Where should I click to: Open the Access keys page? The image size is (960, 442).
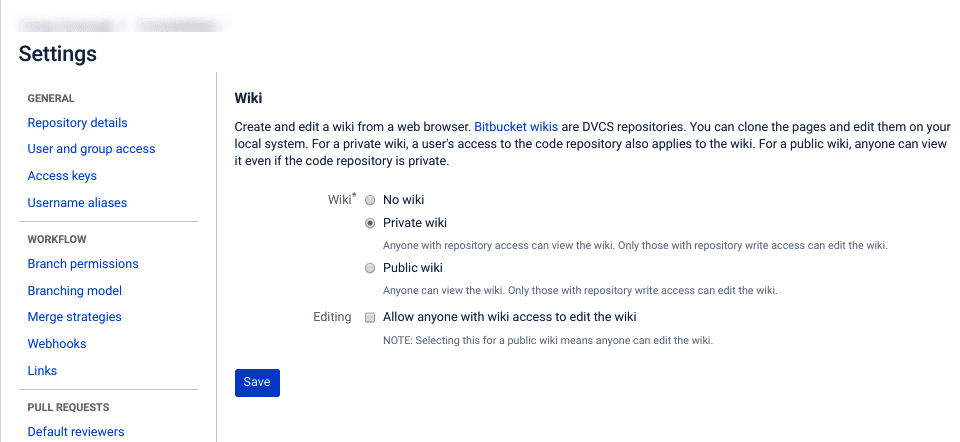62,176
